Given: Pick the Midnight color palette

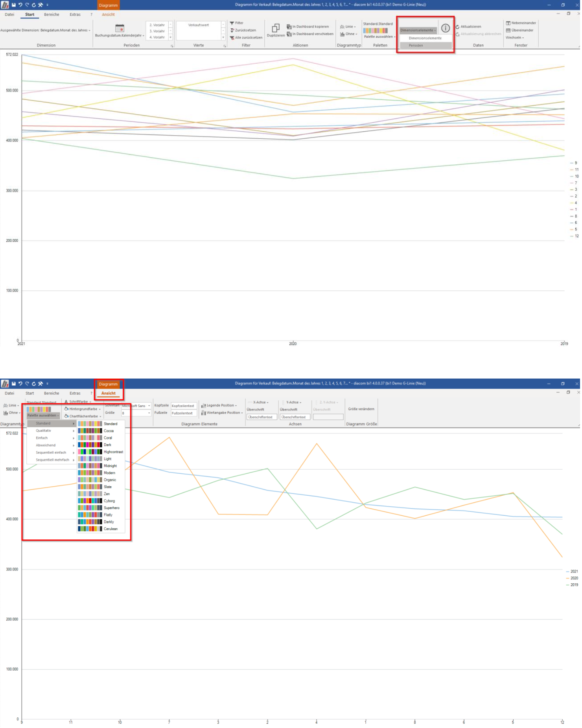Looking at the screenshot, I should point(101,467).
